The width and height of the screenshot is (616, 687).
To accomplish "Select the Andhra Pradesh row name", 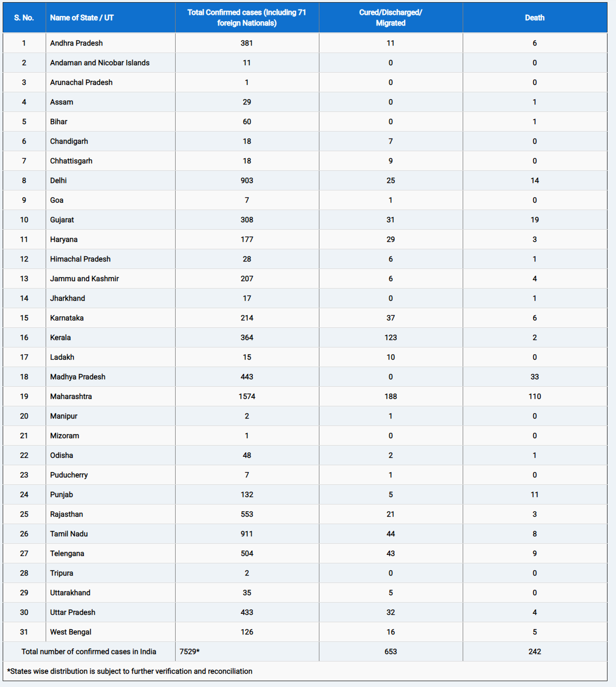I will click(76, 43).
